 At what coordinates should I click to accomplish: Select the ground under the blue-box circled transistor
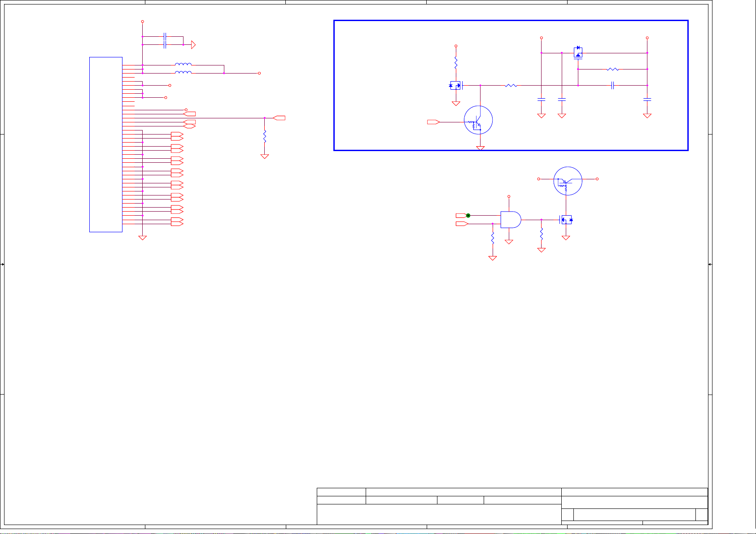[481, 148]
